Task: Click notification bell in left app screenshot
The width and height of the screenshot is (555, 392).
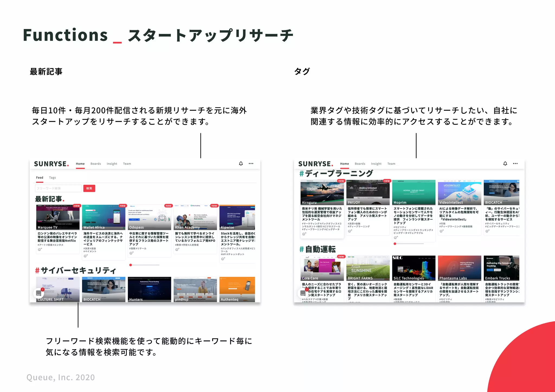Action: pos(241,164)
